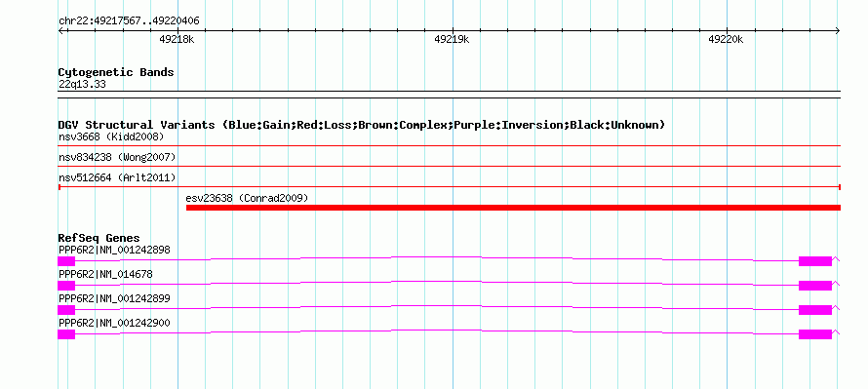Click left exon of NM_001242898

click(66, 261)
